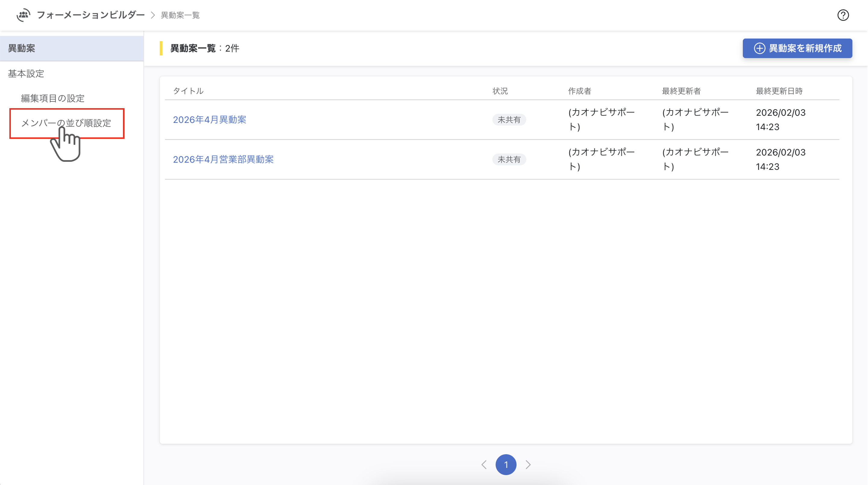868x485 pixels.
Task: Select page 1 pagination button
Action: click(x=506, y=465)
